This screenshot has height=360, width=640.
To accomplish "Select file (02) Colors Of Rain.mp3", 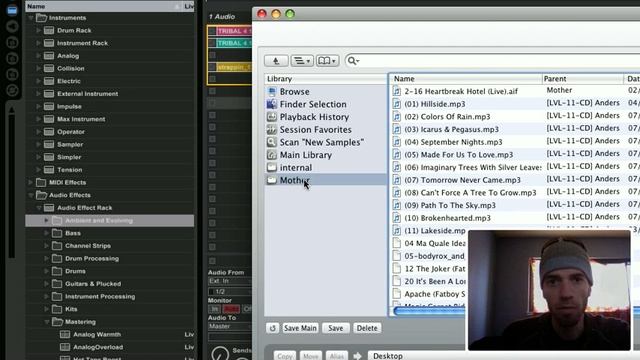I will pos(447,117).
